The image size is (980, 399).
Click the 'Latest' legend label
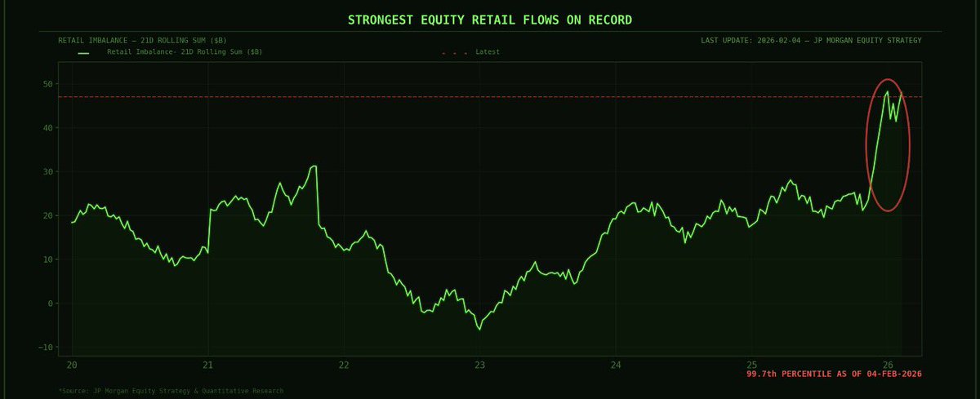(488, 52)
